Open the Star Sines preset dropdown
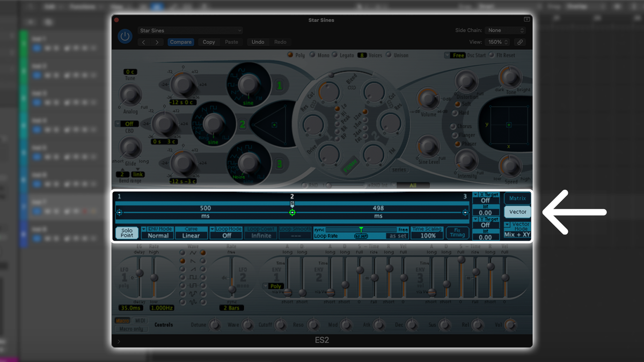This screenshot has width=644, height=362. click(189, 30)
